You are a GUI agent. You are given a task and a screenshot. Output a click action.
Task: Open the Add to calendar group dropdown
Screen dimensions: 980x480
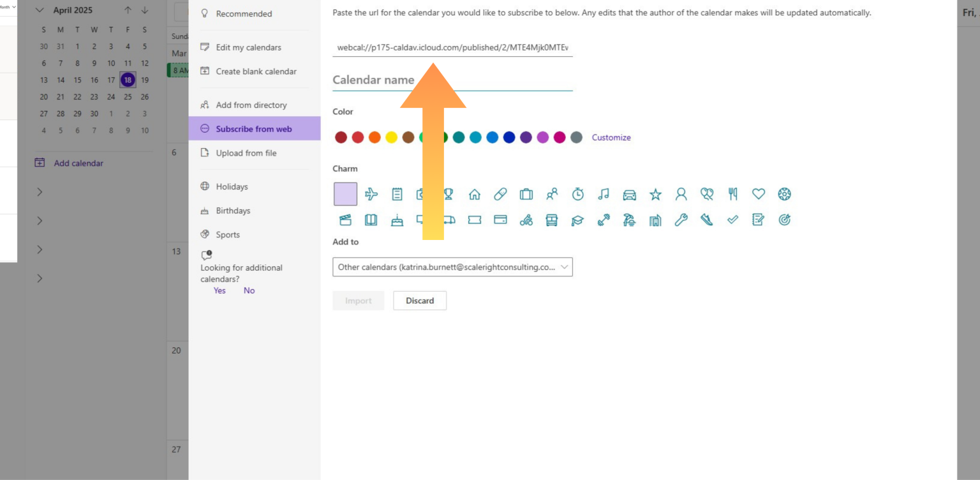pyautogui.click(x=452, y=267)
